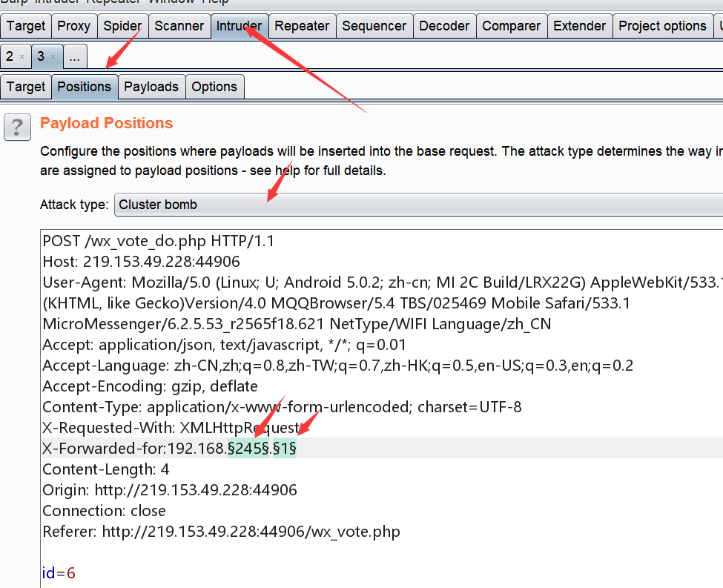Click the Origin header line
This screenshot has width=723, height=588.
170,490
